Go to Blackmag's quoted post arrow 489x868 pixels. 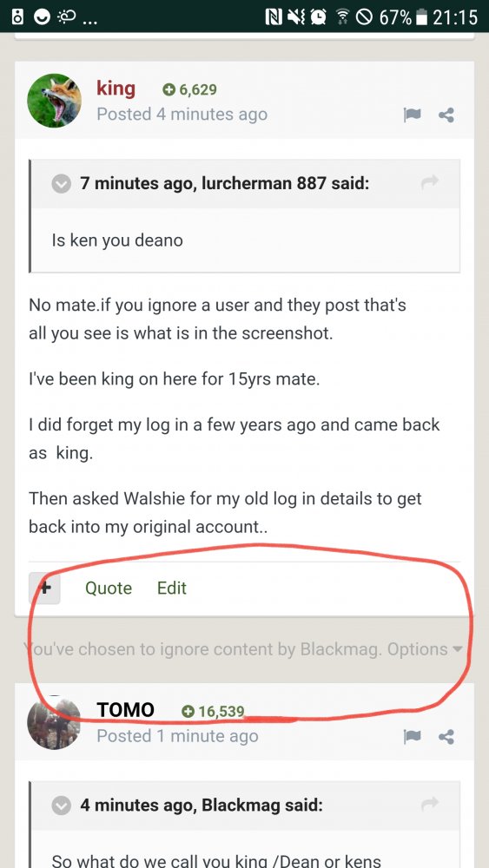[430, 804]
